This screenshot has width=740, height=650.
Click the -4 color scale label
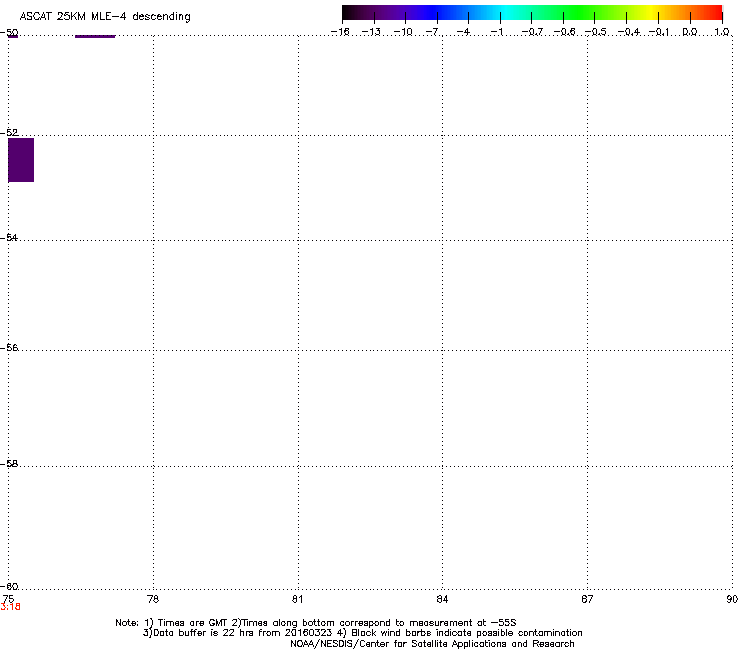[x=463, y=32]
